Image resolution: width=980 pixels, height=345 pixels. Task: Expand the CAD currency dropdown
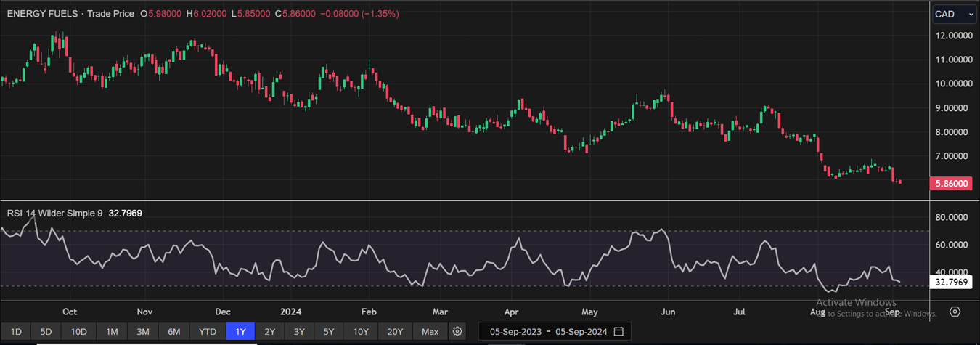(954, 14)
